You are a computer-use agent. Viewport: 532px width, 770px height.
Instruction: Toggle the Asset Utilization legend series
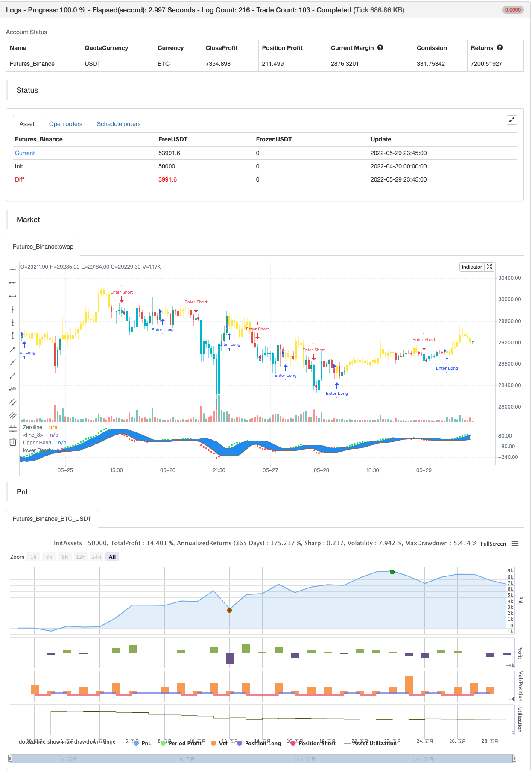[x=370, y=743]
